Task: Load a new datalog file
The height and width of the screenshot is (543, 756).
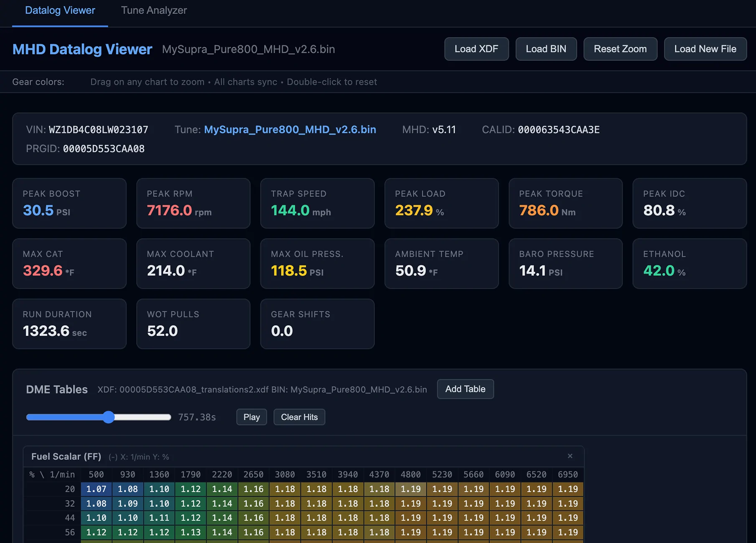Action: point(705,49)
